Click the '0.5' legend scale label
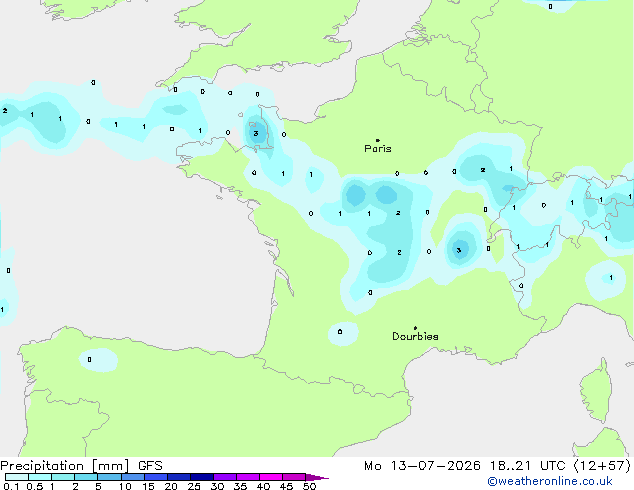The image size is (634, 490). pyautogui.click(x=35, y=486)
